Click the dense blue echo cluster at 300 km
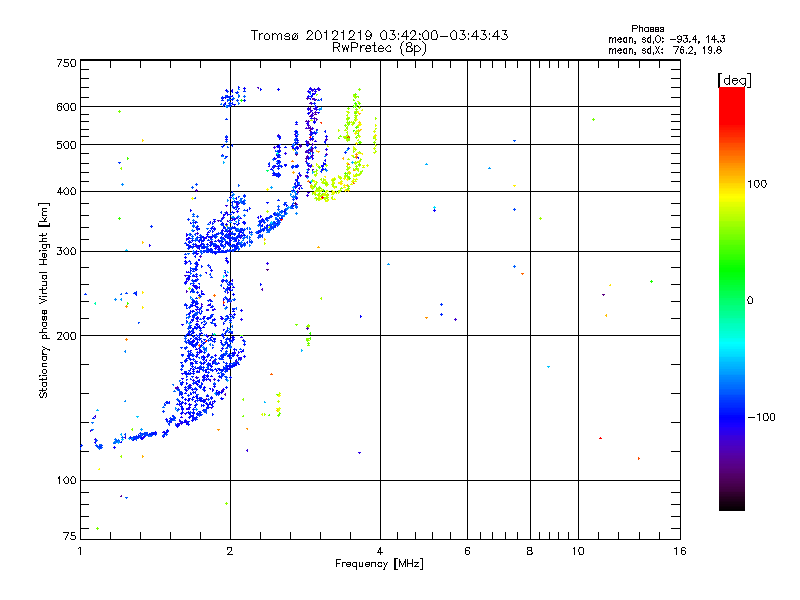The image size is (800, 600). pyautogui.click(x=219, y=239)
